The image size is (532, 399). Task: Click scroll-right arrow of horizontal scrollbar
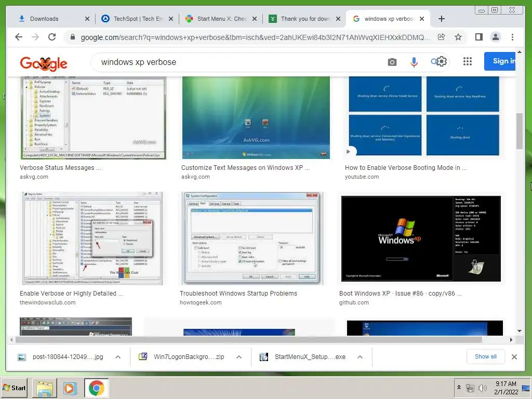[511, 340]
